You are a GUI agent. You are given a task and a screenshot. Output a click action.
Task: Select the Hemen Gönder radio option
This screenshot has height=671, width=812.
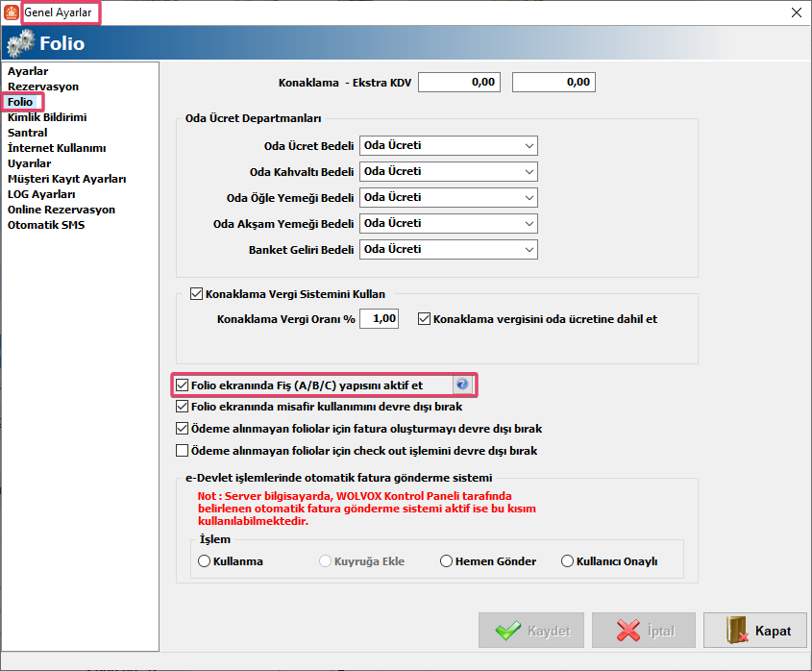(x=446, y=561)
